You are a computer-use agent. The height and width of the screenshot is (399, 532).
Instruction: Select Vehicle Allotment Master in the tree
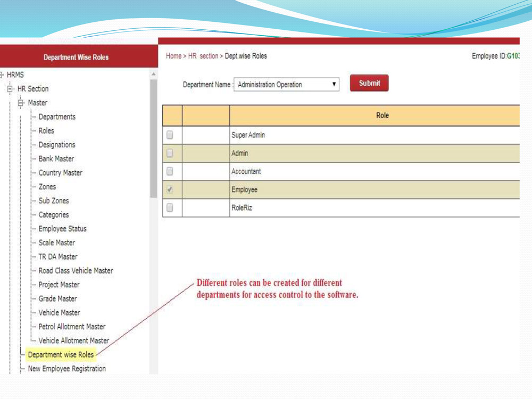coord(73,340)
